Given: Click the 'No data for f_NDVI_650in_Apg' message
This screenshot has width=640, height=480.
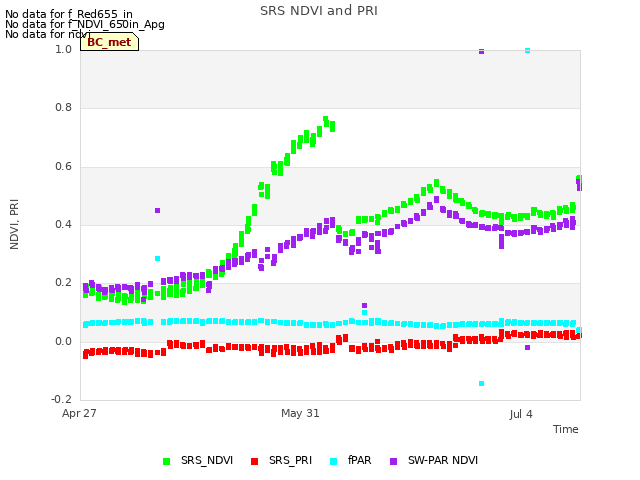Looking at the screenshot, I should [85, 24].
